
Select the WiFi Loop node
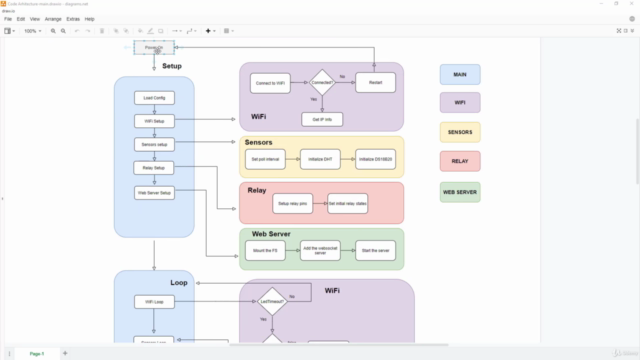[x=154, y=302]
